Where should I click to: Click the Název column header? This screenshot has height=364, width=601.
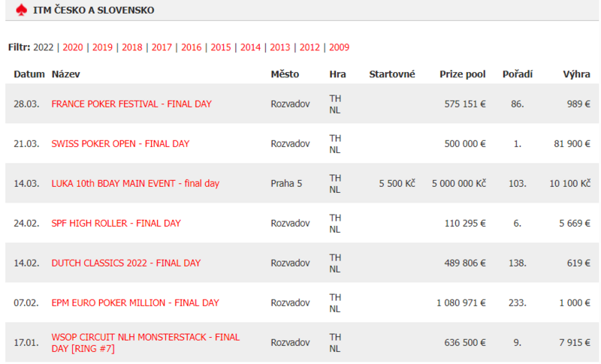click(x=66, y=74)
